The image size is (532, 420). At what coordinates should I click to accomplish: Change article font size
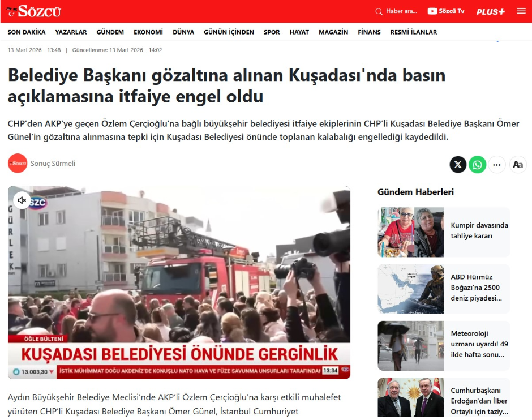(x=517, y=165)
